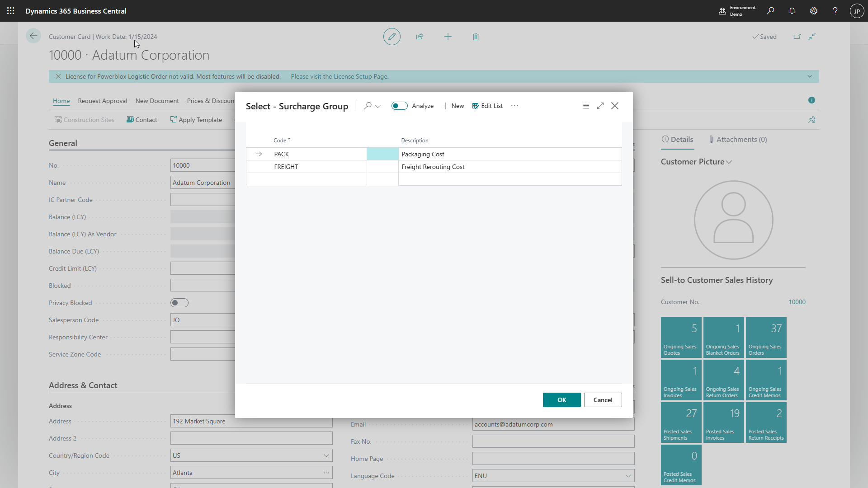This screenshot has height=488, width=868.
Task: Click Edit List in the dialog
Action: (487, 106)
